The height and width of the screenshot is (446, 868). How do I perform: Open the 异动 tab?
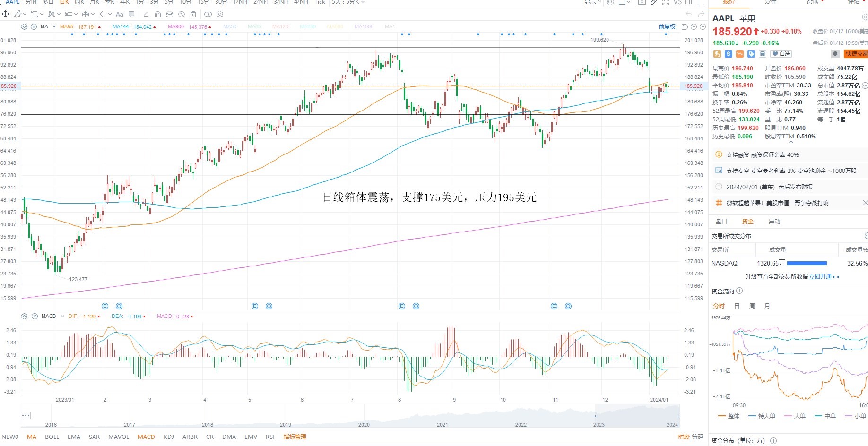pyautogui.click(x=774, y=221)
